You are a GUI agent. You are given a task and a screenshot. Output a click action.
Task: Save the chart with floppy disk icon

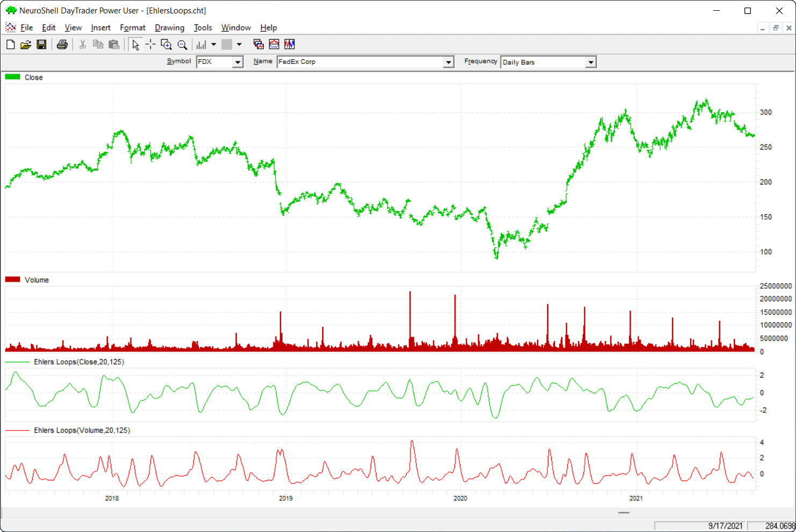[x=41, y=45]
